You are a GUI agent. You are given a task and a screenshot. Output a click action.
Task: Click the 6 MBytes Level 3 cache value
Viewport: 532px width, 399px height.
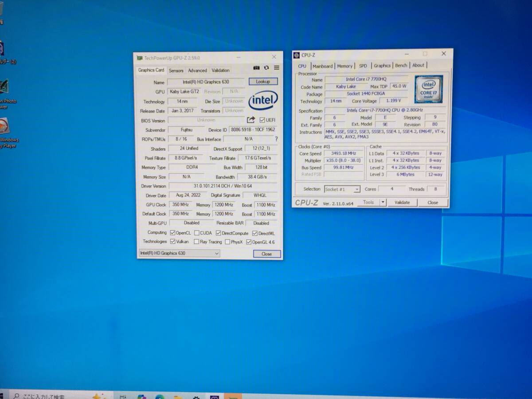(406, 175)
